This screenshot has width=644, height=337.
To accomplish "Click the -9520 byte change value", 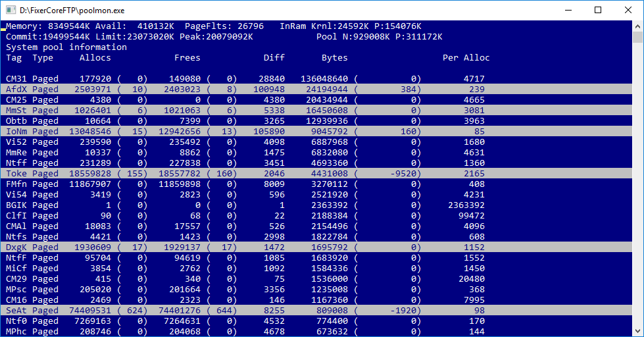I will pyautogui.click(x=403, y=173).
